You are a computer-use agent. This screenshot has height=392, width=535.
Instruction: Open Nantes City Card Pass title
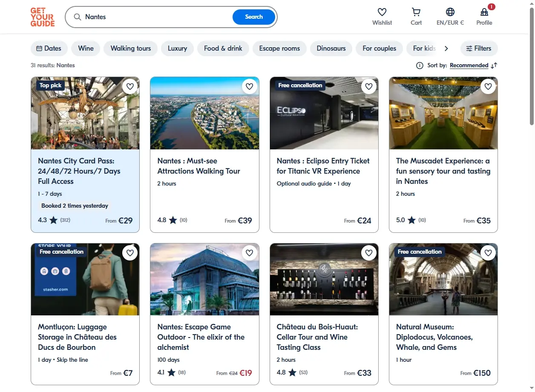click(79, 171)
